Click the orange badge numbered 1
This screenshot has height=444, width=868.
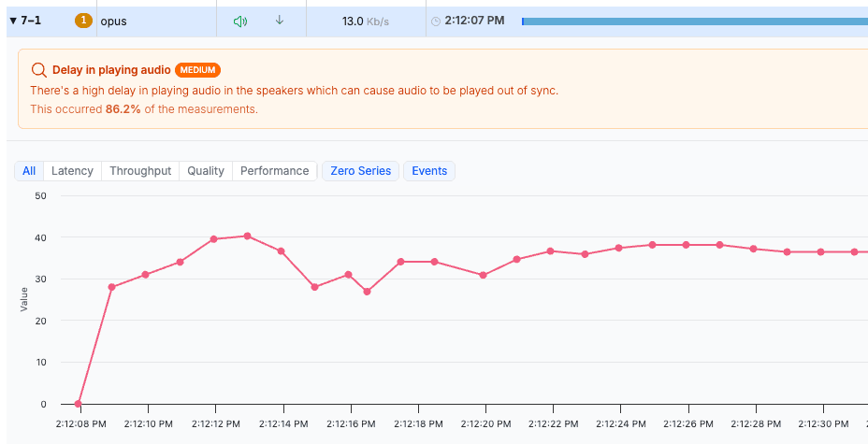click(x=83, y=21)
